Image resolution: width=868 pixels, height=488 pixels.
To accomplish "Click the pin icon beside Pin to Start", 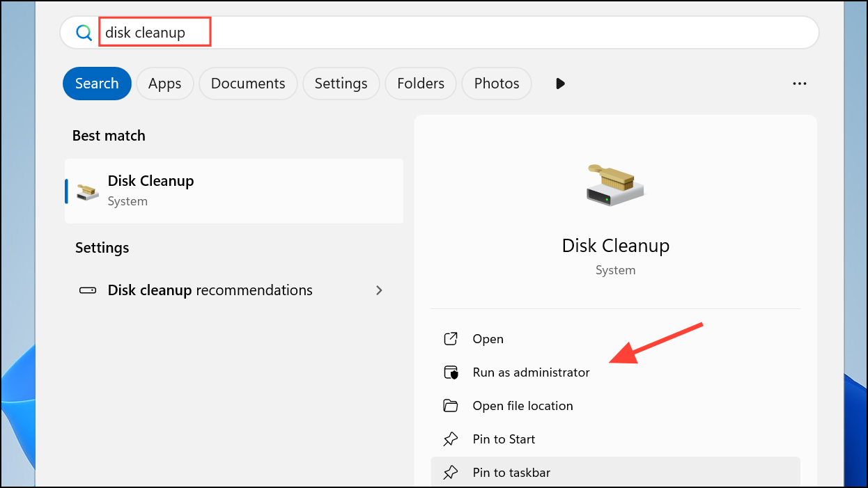I will [x=451, y=439].
